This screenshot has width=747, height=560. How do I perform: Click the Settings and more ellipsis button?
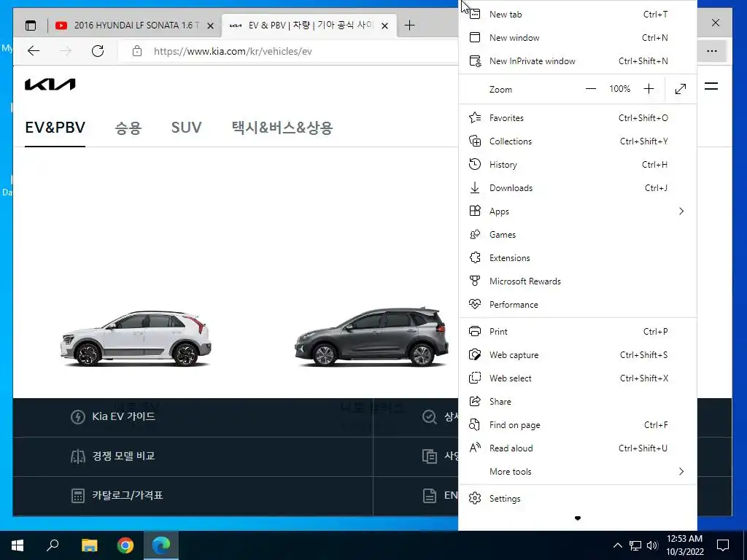click(x=712, y=51)
